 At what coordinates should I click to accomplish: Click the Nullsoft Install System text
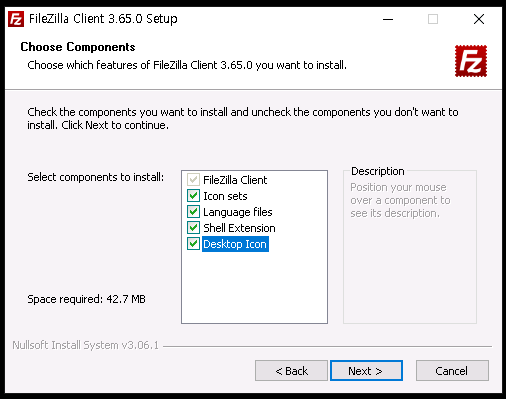(x=86, y=345)
